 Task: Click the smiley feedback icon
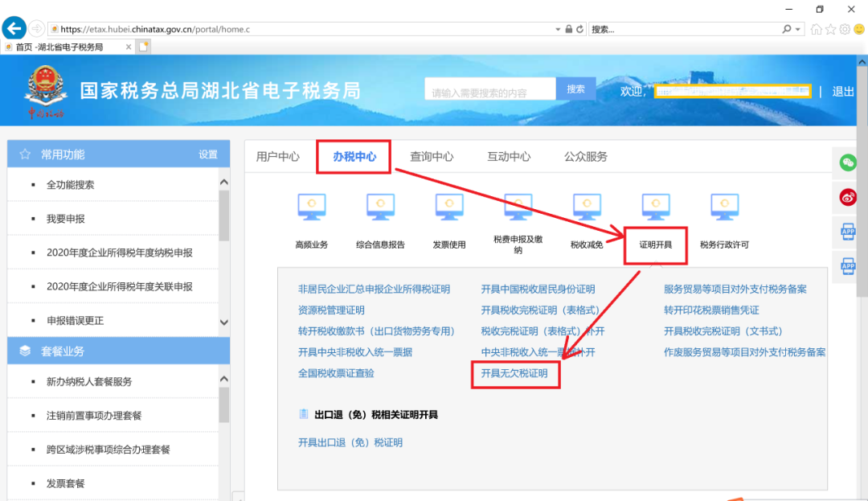[x=859, y=29]
